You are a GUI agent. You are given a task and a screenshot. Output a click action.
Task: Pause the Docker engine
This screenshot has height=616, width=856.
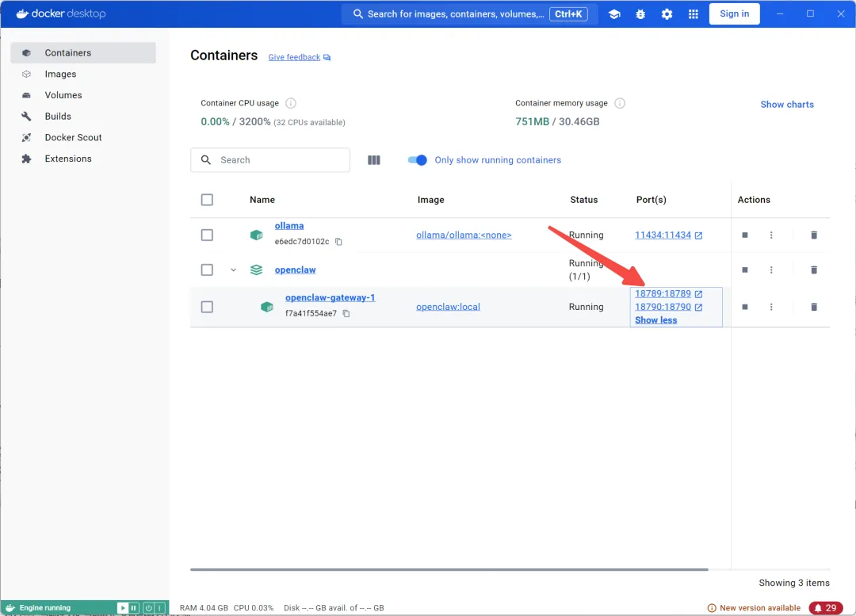coord(134,608)
